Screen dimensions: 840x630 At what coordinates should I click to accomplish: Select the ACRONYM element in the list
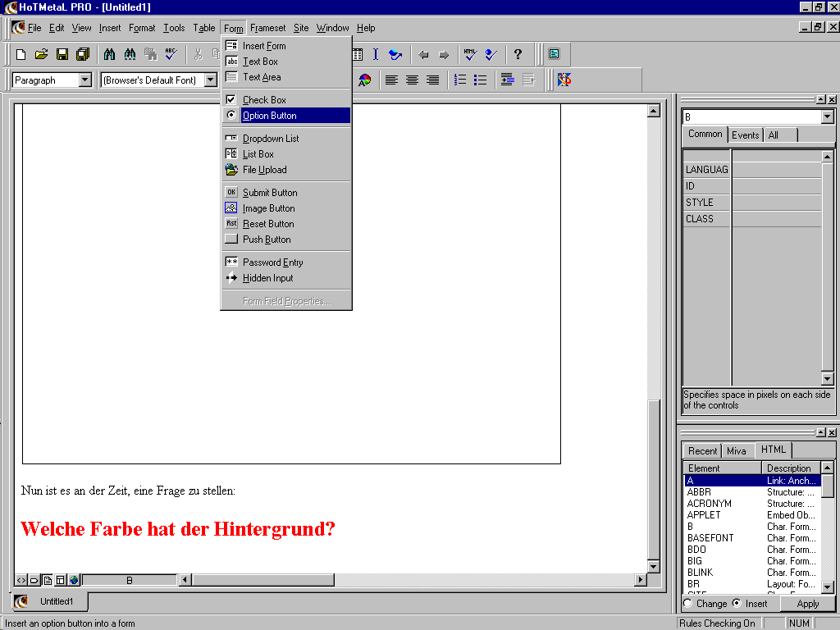tap(710, 504)
